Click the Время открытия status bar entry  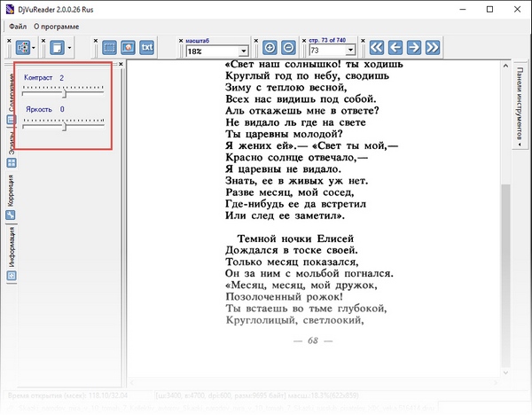(x=67, y=395)
